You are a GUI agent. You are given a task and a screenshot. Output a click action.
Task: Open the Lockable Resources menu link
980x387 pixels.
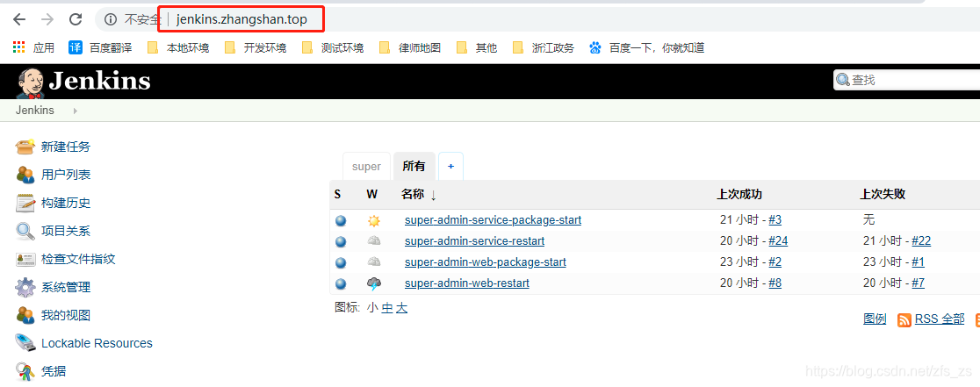tap(97, 343)
